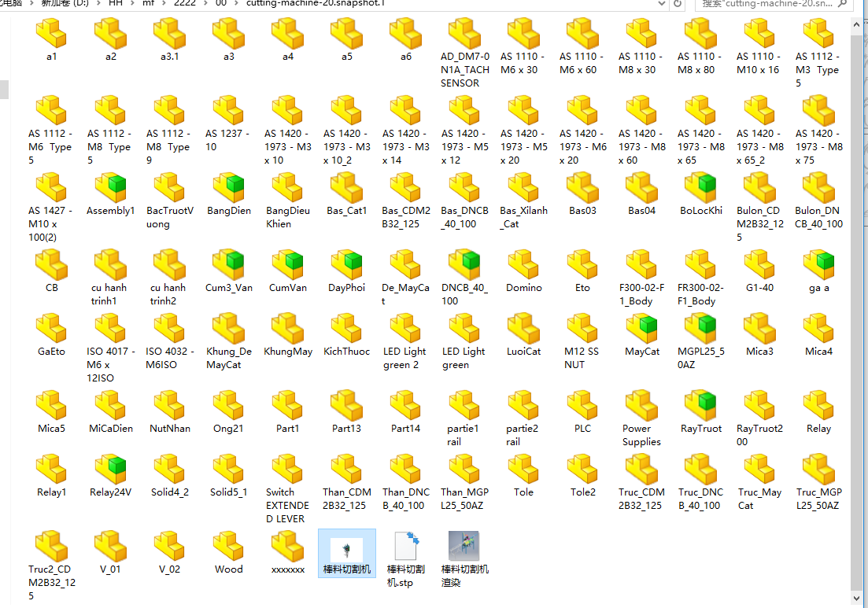Select the Tole2 part icon
Screen dimensions: 868x608
tap(582, 469)
